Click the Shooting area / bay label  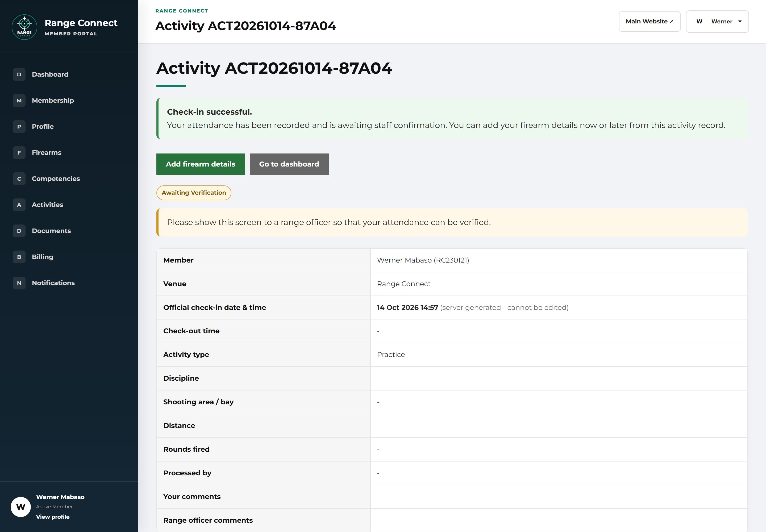[x=198, y=402]
